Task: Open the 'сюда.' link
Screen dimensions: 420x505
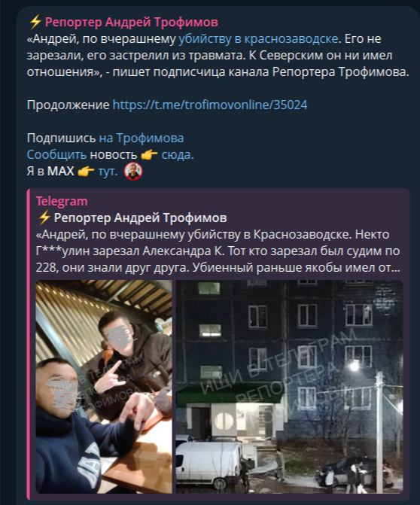Action: [x=178, y=155]
